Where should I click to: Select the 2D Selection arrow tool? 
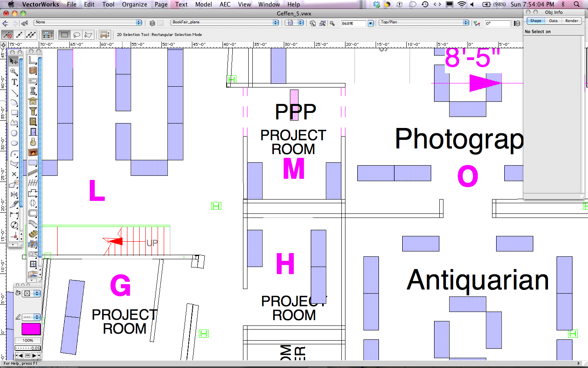click(x=13, y=61)
